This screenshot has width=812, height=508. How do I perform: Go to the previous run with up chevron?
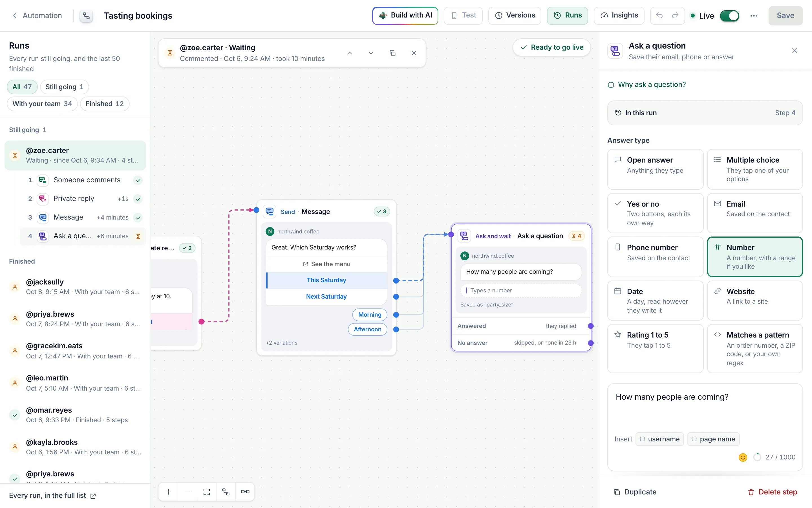(x=349, y=53)
